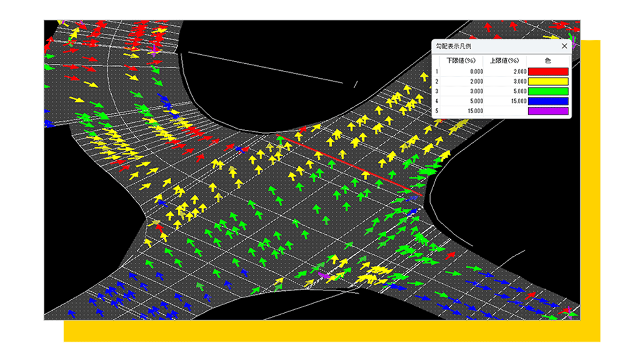Screen dimensions: 644x362
Task: Select the 下限値(%) column header
Action: [462, 61]
